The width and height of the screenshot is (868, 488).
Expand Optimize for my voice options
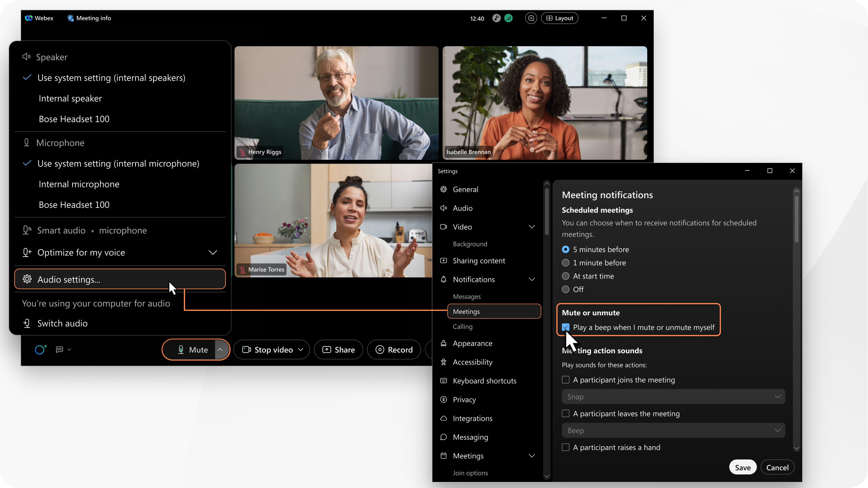[x=212, y=252]
